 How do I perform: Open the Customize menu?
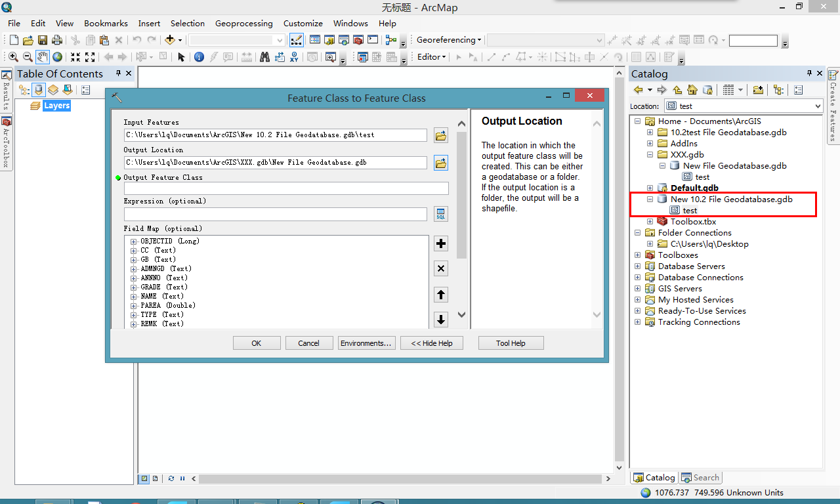pyautogui.click(x=303, y=23)
